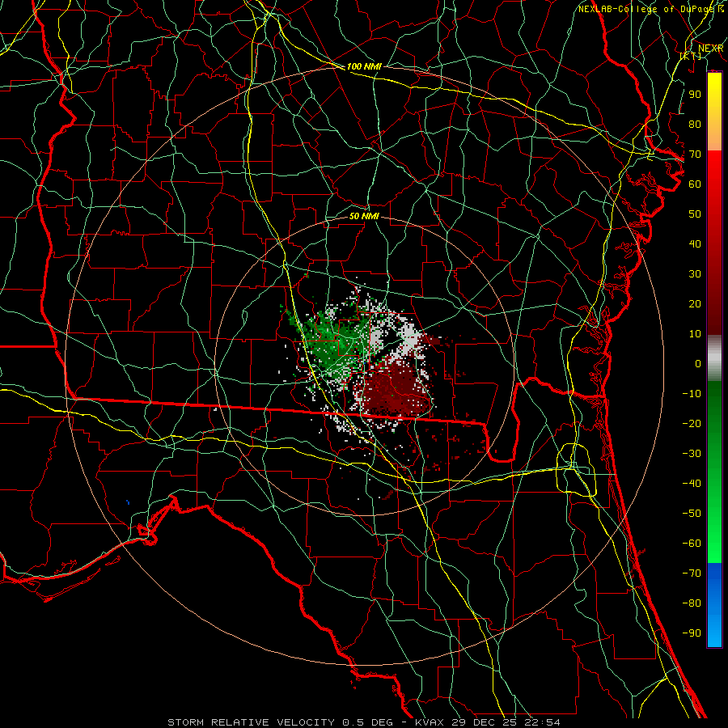
Task: Click the "STORM RELATIVE VELOCITY 0.5 DEG" caption
Action: pos(280,722)
